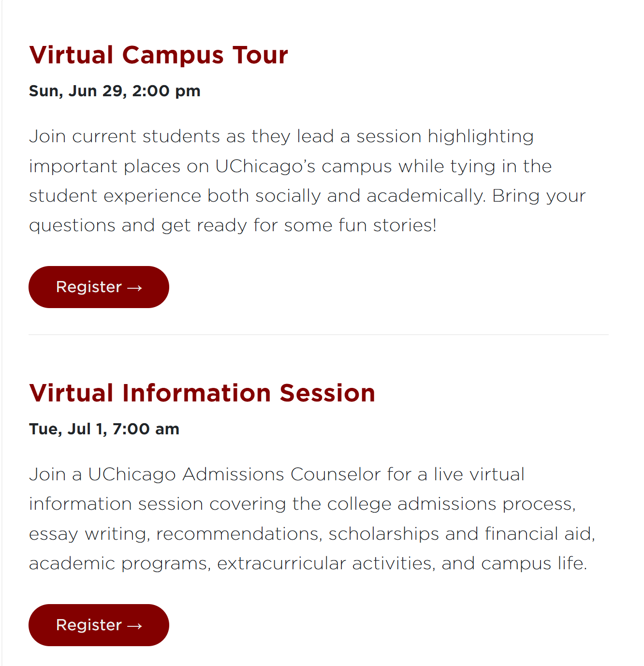Register for the Virtual Information Session

[99, 625]
